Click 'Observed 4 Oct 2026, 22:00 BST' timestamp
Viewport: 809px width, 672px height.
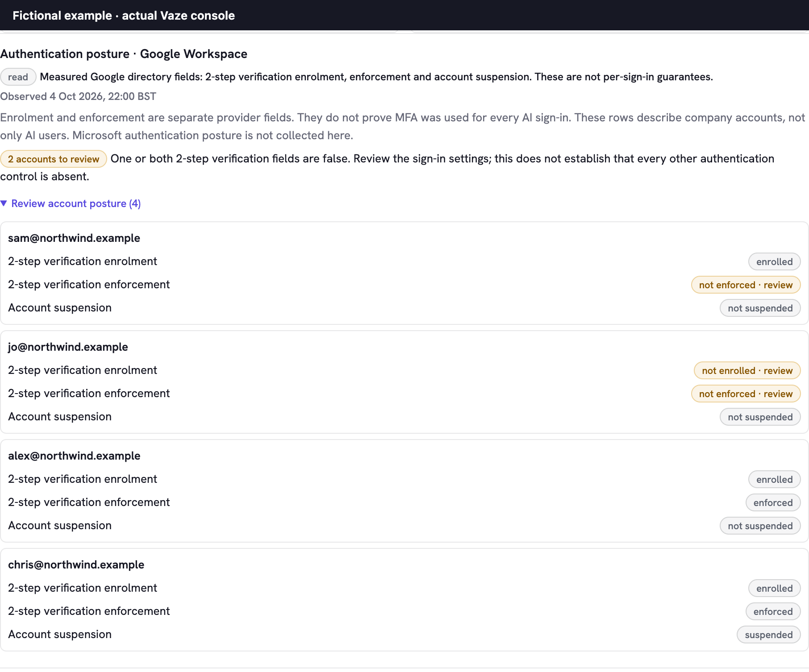pos(78,96)
